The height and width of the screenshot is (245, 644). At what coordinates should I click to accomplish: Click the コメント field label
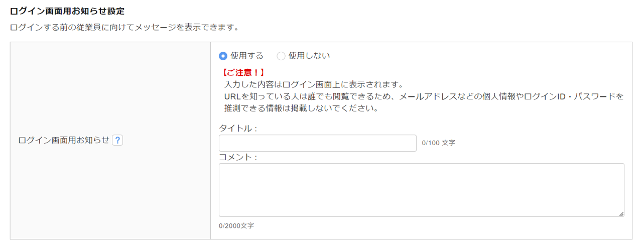pos(237,157)
